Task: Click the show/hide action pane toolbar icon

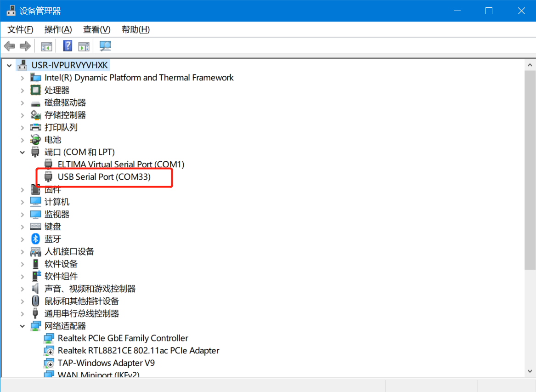Action: click(x=84, y=46)
